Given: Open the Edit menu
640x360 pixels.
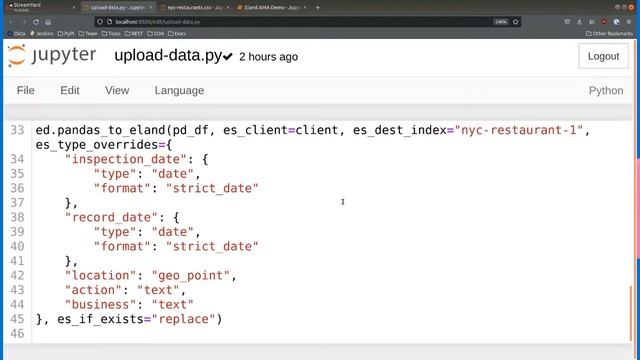Looking at the screenshot, I should pyautogui.click(x=70, y=90).
